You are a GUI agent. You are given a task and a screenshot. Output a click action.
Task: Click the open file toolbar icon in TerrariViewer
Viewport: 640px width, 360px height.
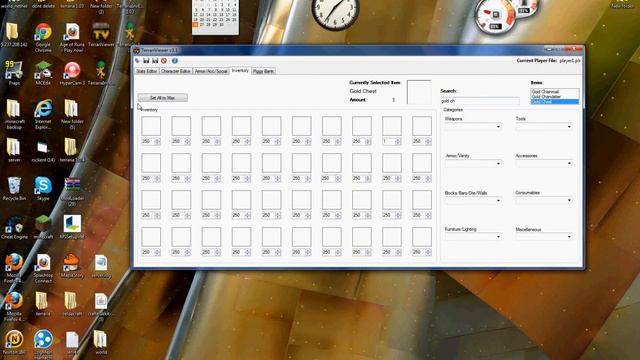coord(138,61)
